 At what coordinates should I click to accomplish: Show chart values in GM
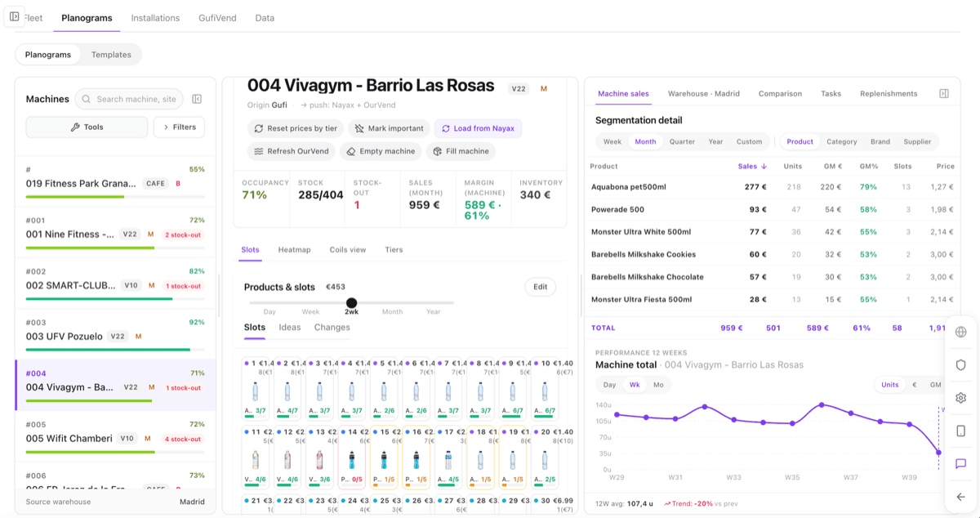[x=935, y=385]
